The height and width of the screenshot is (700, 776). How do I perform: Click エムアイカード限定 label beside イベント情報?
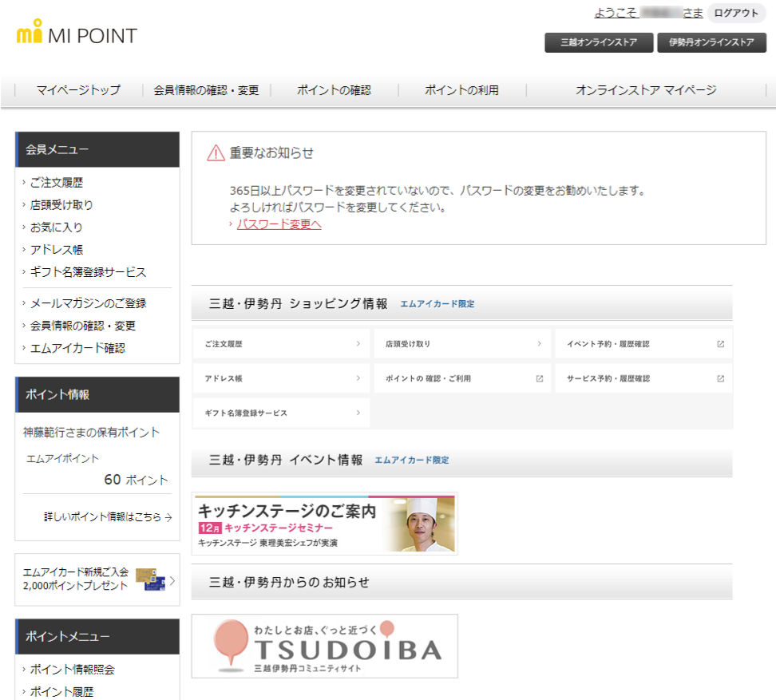(x=412, y=460)
